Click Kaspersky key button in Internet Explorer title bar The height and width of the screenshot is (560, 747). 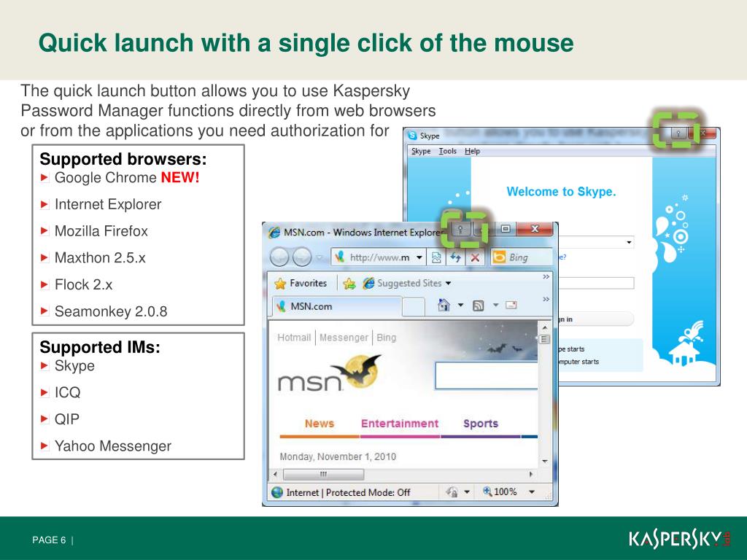pyautogui.click(x=460, y=230)
